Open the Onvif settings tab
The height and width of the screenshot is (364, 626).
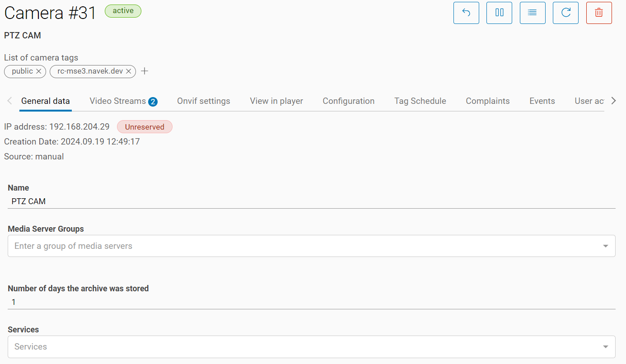[x=203, y=101]
